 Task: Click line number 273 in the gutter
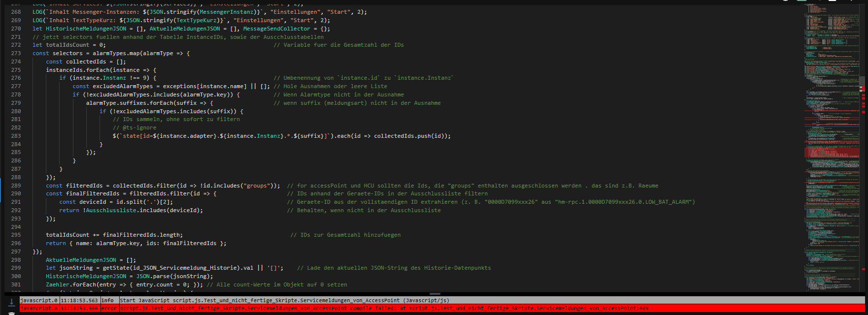pyautogui.click(x=16, y=53)
